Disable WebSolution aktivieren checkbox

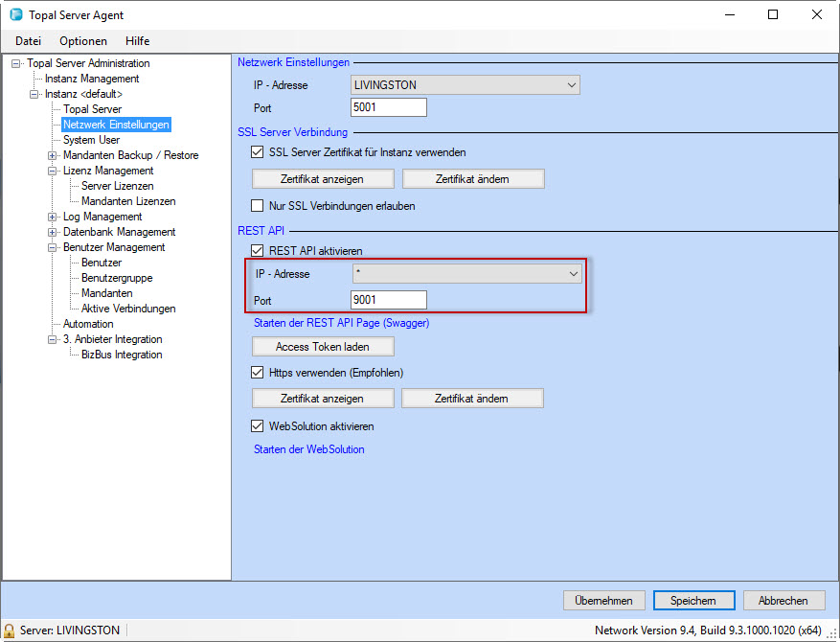pyautogui.click(x=257, y=426)
